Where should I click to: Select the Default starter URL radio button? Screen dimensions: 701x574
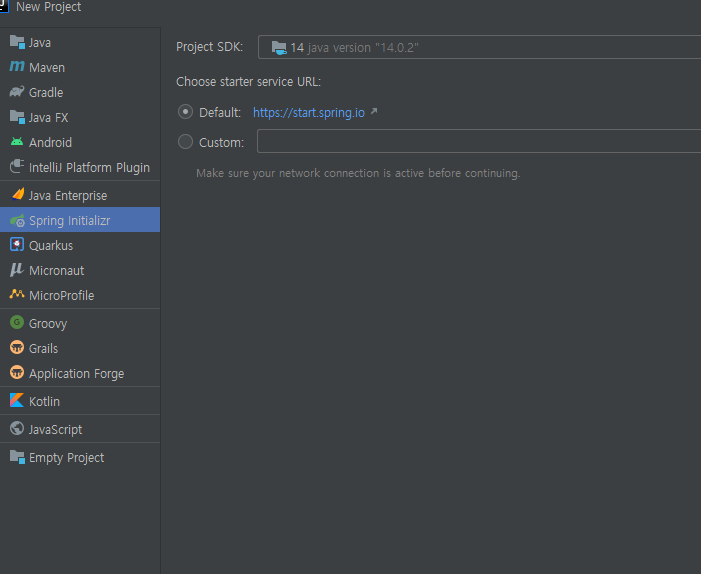pyautogui.click(x=185, y=112)
